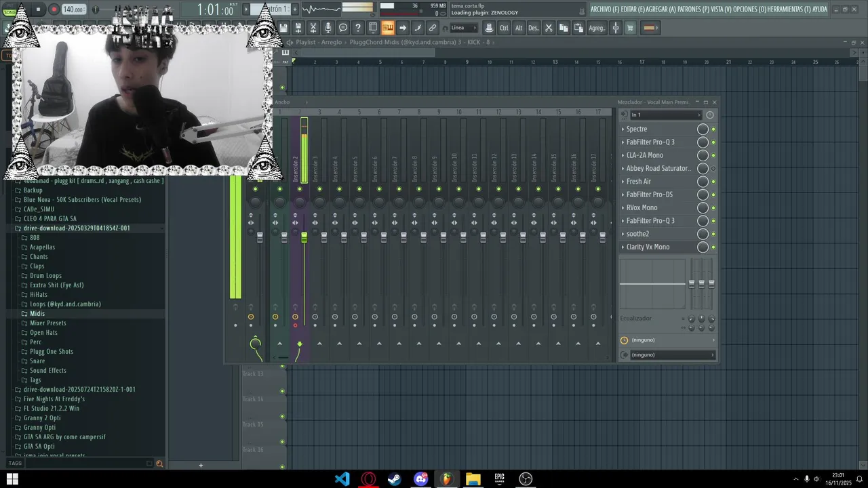This screenshot has height=488, width=868.
Task: Click the tempo field showing 140
Action: coord(73,9)
